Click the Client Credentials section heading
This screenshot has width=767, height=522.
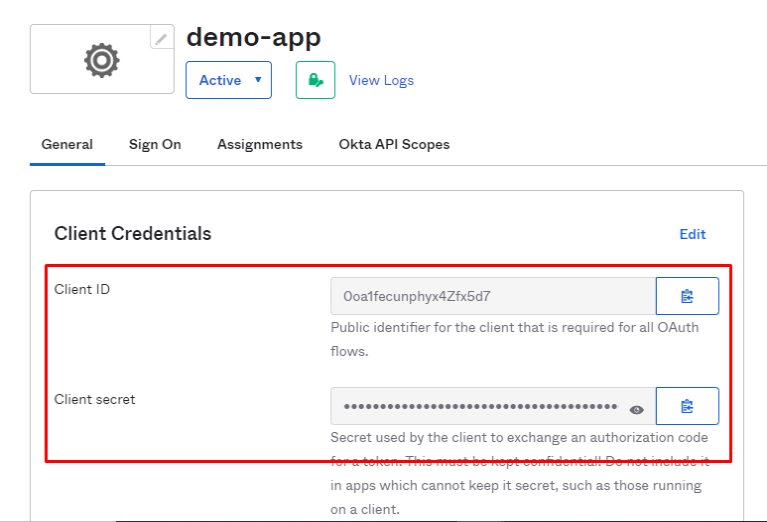point(133,234)
